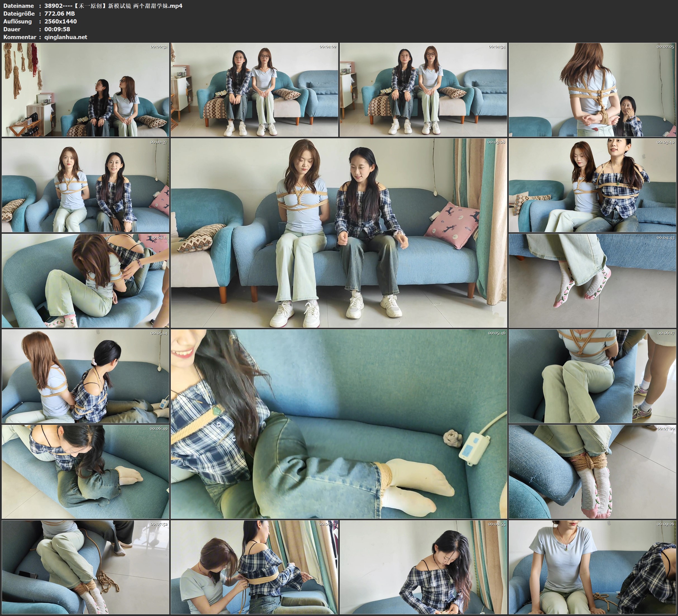Viewport: 678px width, 616px height.
Task: Click the thumbnail at 00:05:14
Action: 85,376
